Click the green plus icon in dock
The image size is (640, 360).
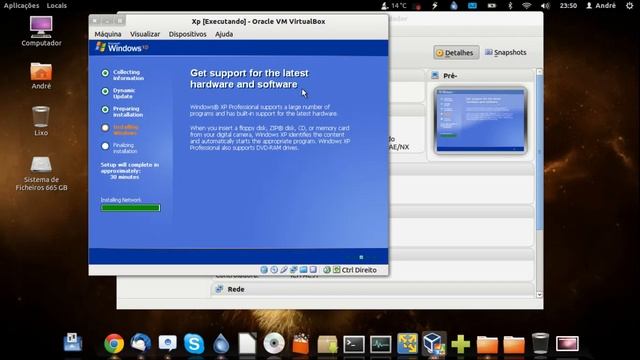tap(460, 344)
